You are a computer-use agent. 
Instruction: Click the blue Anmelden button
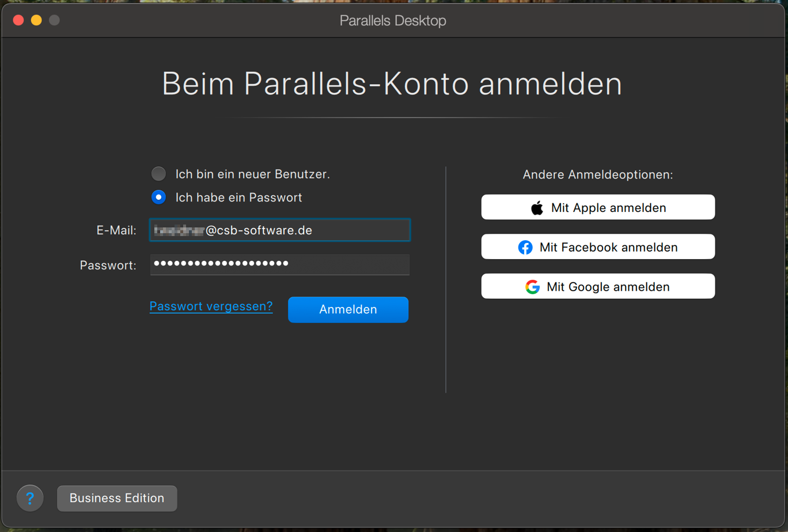click(348, 310)
